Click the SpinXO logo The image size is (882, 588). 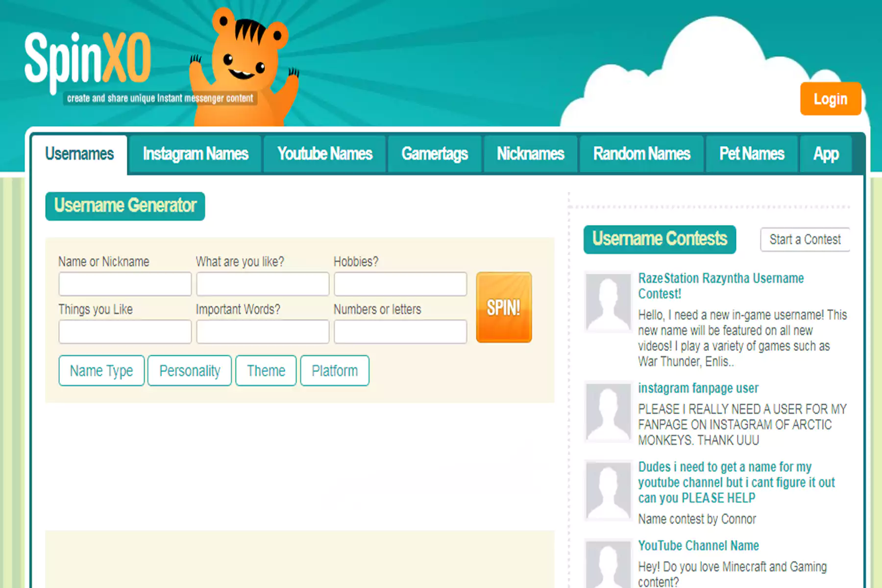[88, 60]
